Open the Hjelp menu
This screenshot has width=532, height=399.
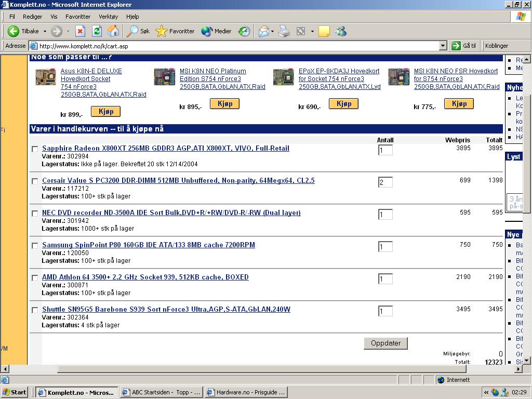pos(132,17)
